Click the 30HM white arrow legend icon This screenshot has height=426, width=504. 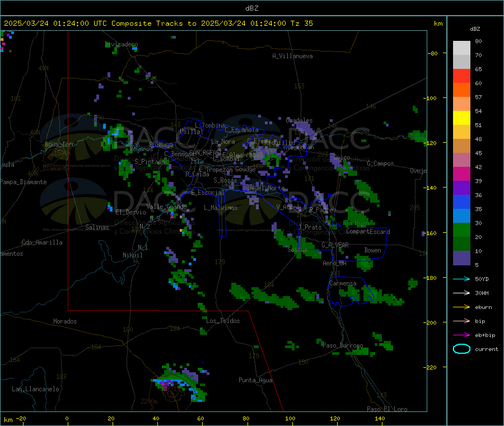(x=461, y=293)
